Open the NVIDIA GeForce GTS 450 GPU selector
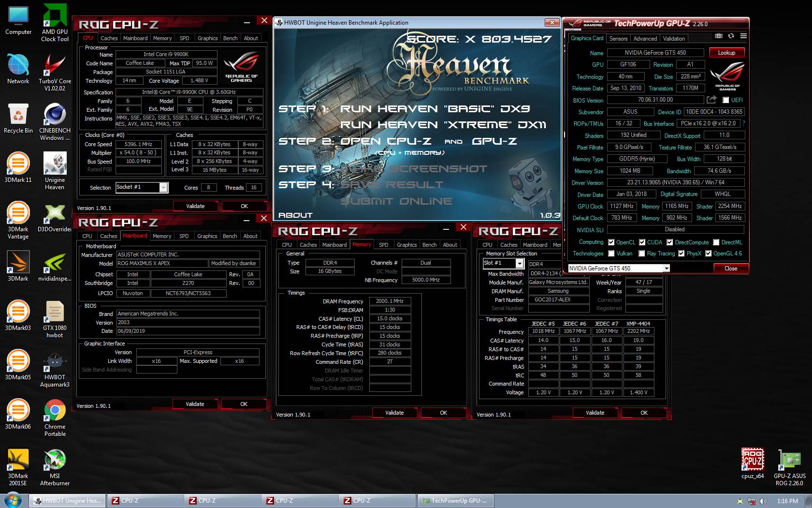The width and height of the screenshot is (812, 508). click(619, 269)
